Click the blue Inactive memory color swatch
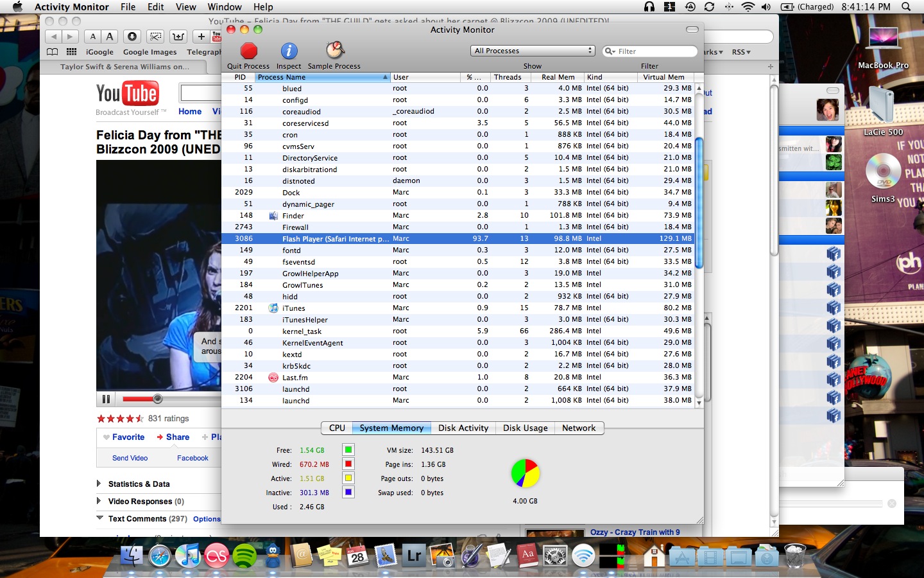This screenshot has height=578, width=924. point(348,493)
